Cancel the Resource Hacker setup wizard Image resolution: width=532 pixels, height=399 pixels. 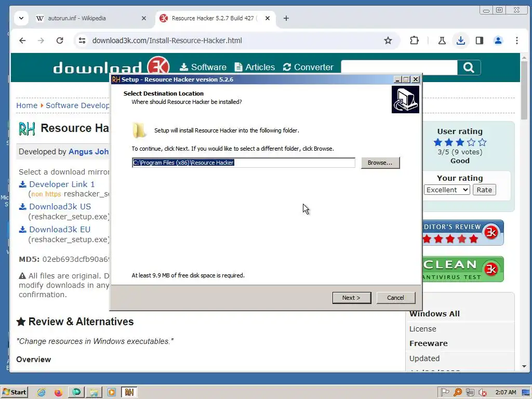click(395, 298)
